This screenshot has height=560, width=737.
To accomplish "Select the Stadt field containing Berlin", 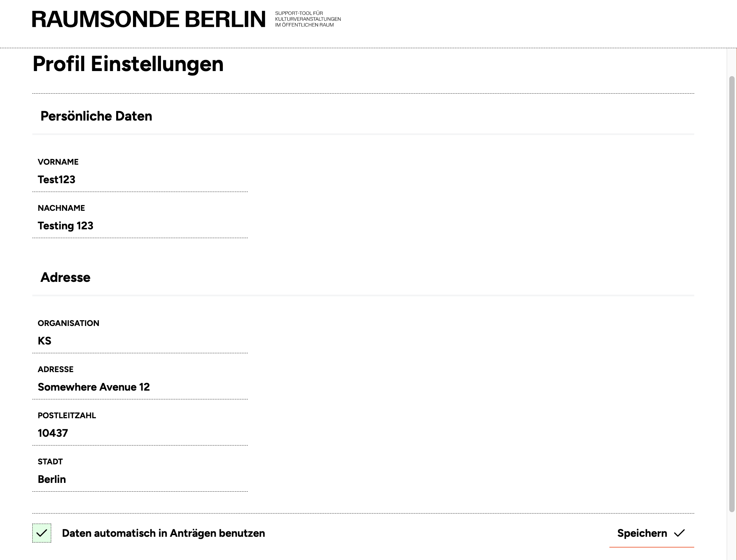I will [140, 479].
